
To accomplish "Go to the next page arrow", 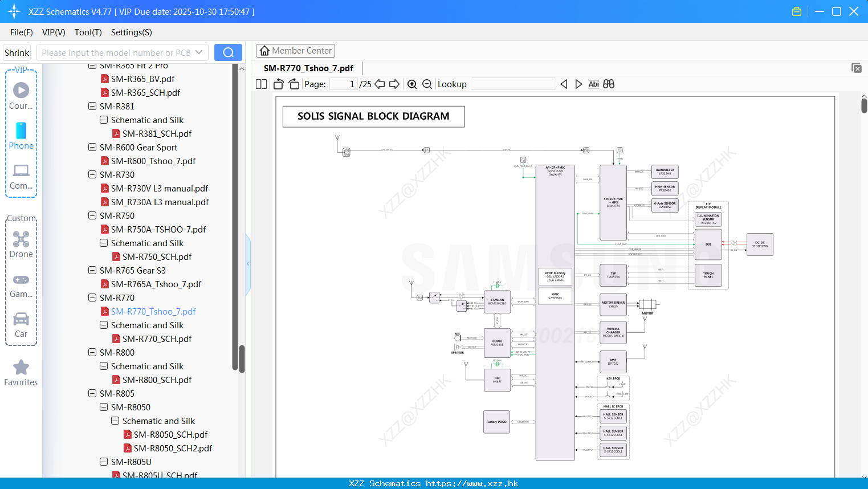I will [394, 84].
